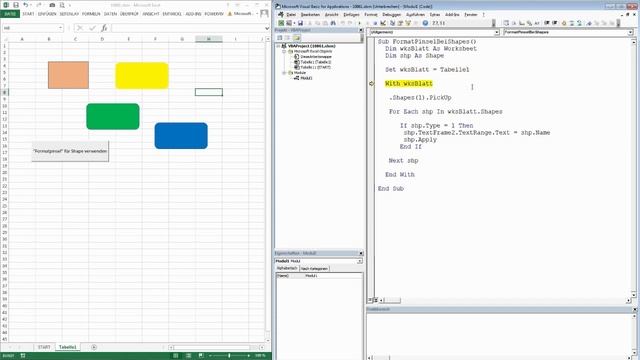Image resolution: width=640 pixels, height=360 pixels.
Task: Click the yellow execution arrow in code margin
Action: point(371,84)
